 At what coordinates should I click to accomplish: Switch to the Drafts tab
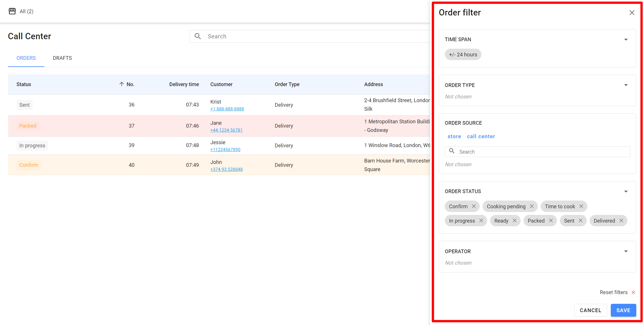coord(62,58)
